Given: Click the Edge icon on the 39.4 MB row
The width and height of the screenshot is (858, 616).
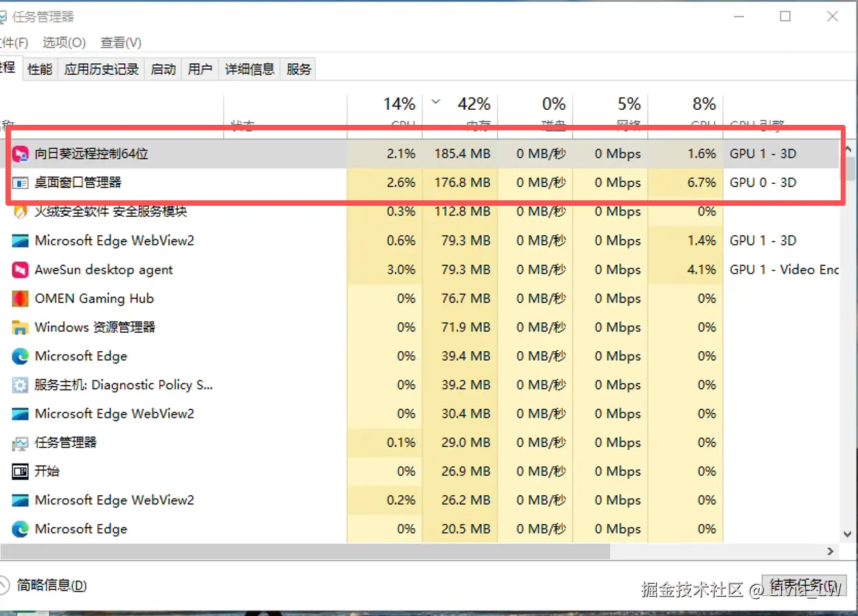Looking at the screenshot, I should click(21, 356).
